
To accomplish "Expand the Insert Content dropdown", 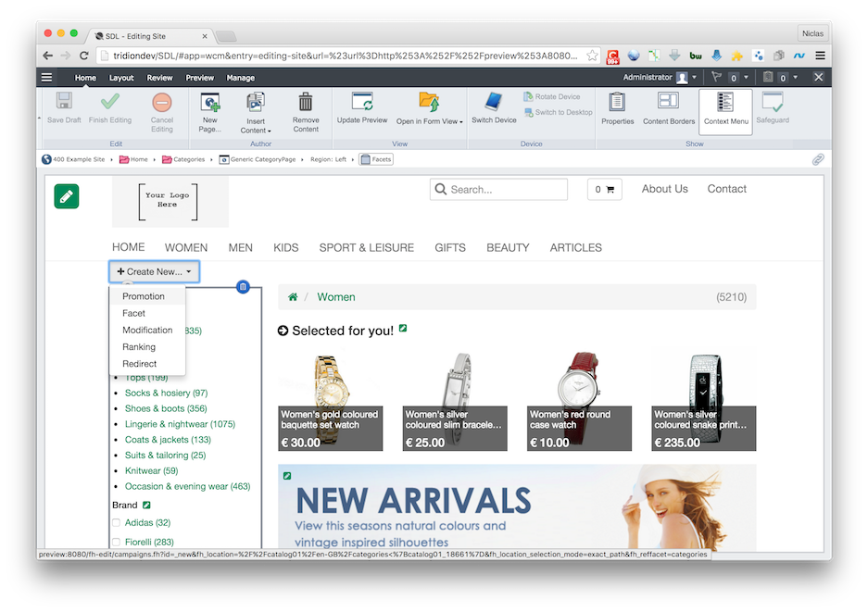I will [x=256, y=131].
